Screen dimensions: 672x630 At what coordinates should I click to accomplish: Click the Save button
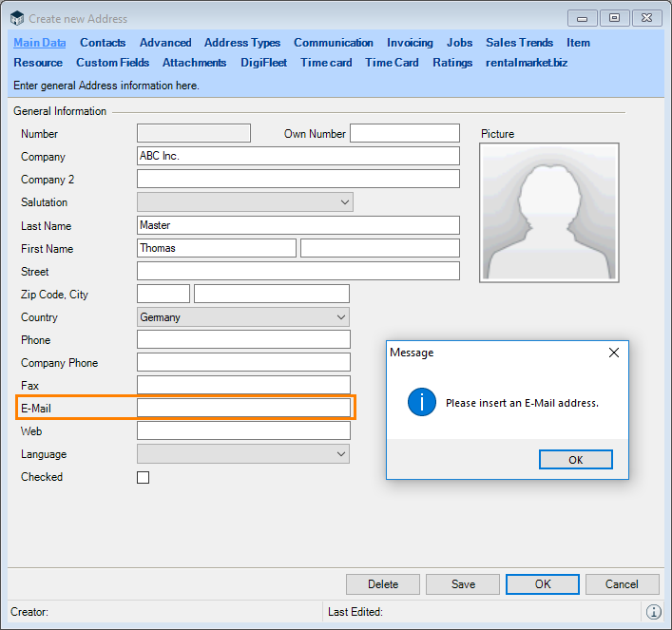point(463,584)
